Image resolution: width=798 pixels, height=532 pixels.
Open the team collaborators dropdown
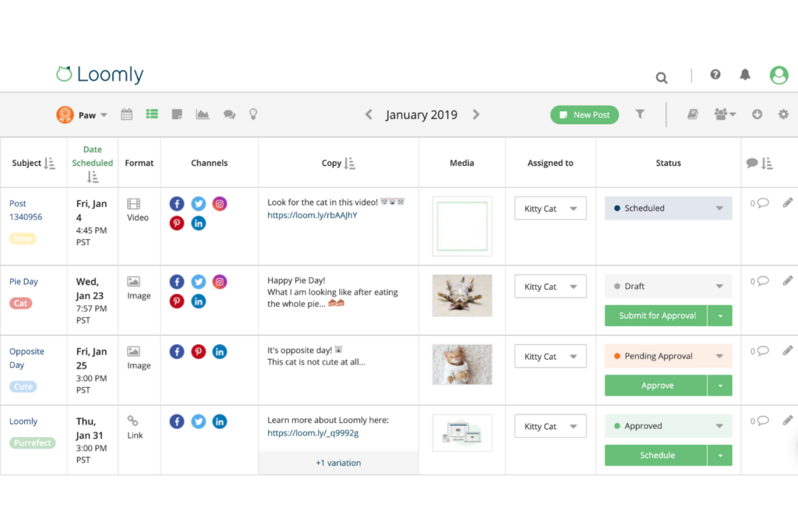coord(725,115)
